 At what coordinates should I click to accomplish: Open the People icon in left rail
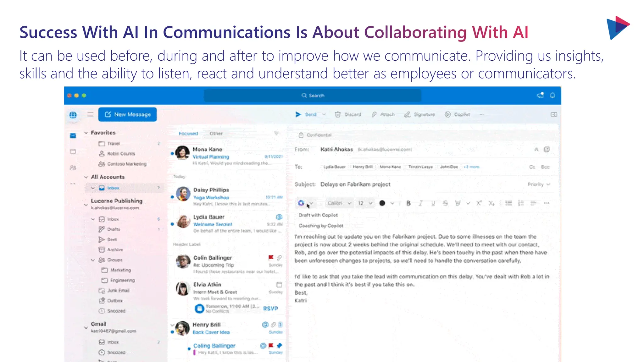[73, 167]
